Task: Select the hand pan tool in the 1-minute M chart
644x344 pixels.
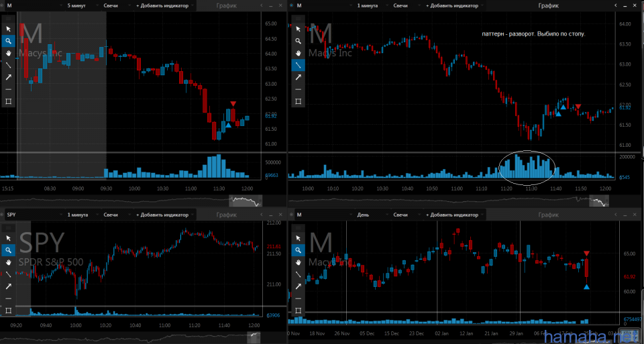Action: tap(298, 53)
